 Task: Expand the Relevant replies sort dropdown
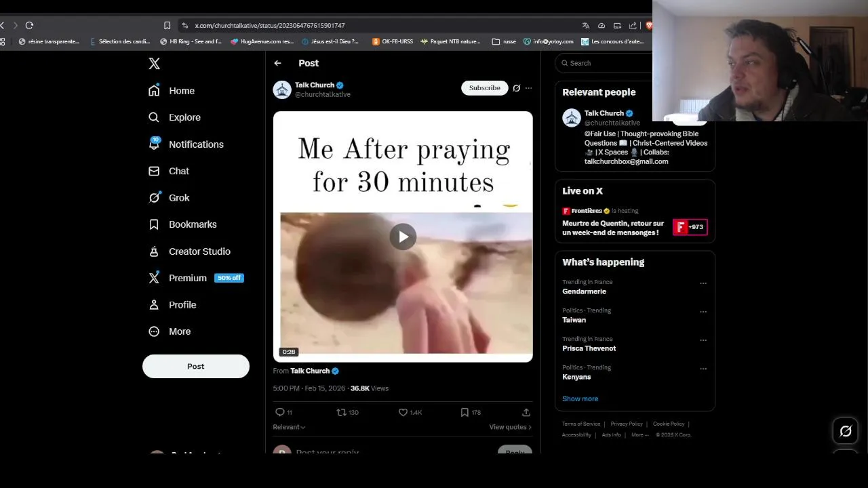pos(289,427)
